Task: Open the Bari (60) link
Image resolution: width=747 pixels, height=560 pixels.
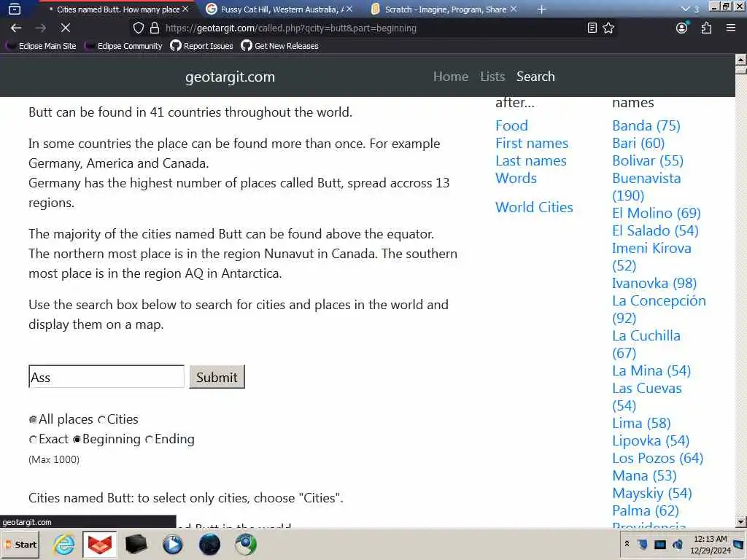Action: pyautogui.click(x=638, y=143)
